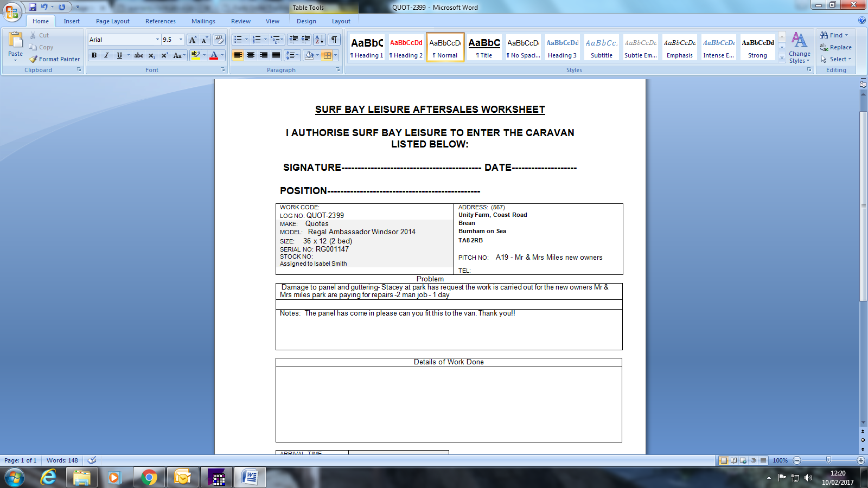The width and height of the screenshot is (868, 488).
Task: Toggle superscript formatting
Action: [164, 55]
